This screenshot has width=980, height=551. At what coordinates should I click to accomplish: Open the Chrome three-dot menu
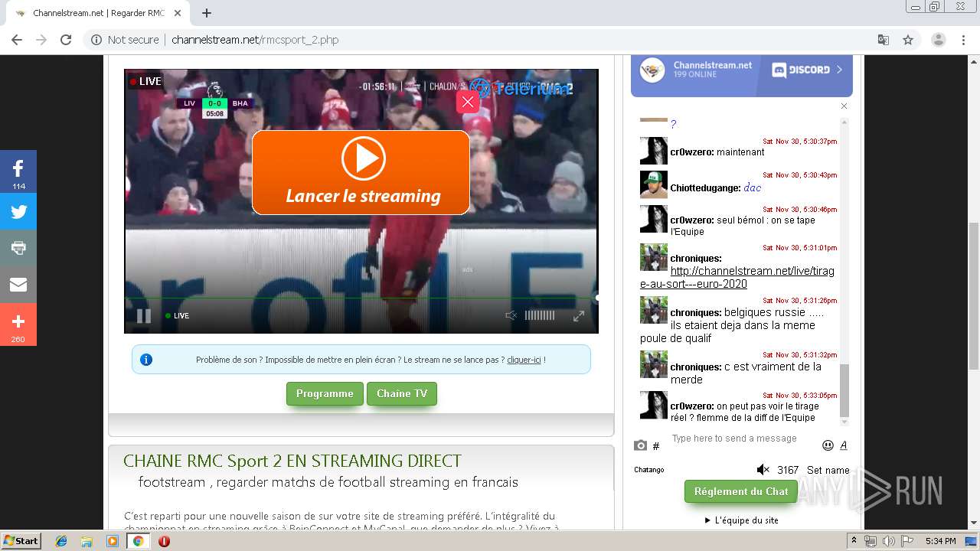(963, 40)
